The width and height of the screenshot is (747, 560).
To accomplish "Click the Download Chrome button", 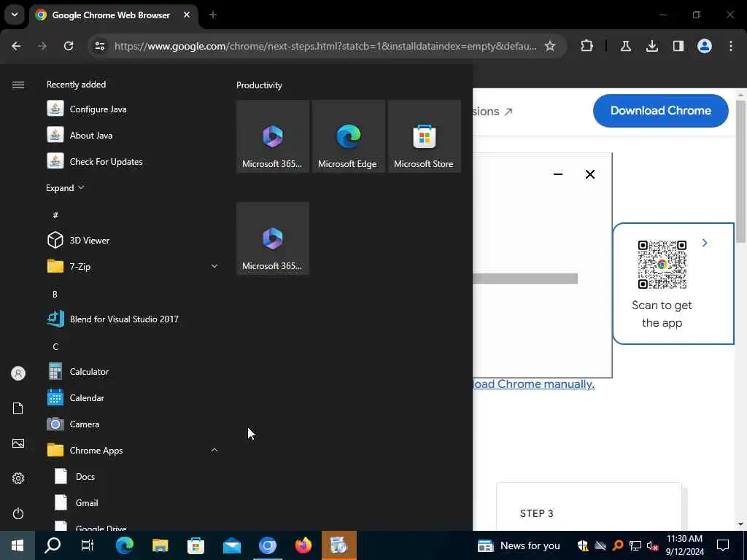I will [x=660, y=111].
